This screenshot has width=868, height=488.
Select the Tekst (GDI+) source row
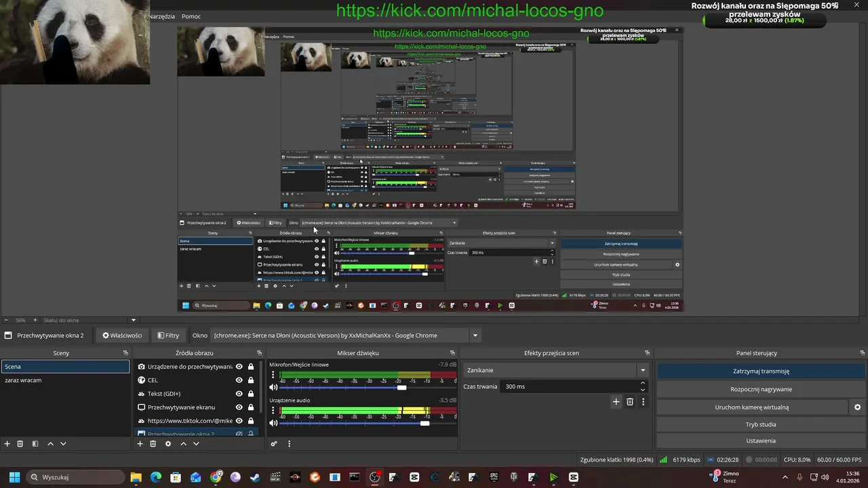click(197, 394)
